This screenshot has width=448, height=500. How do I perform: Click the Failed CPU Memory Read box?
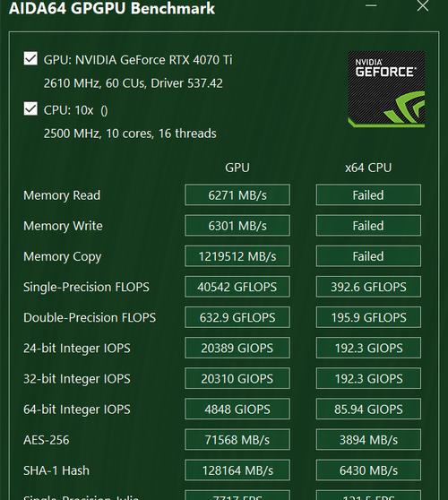click(368, 194)
